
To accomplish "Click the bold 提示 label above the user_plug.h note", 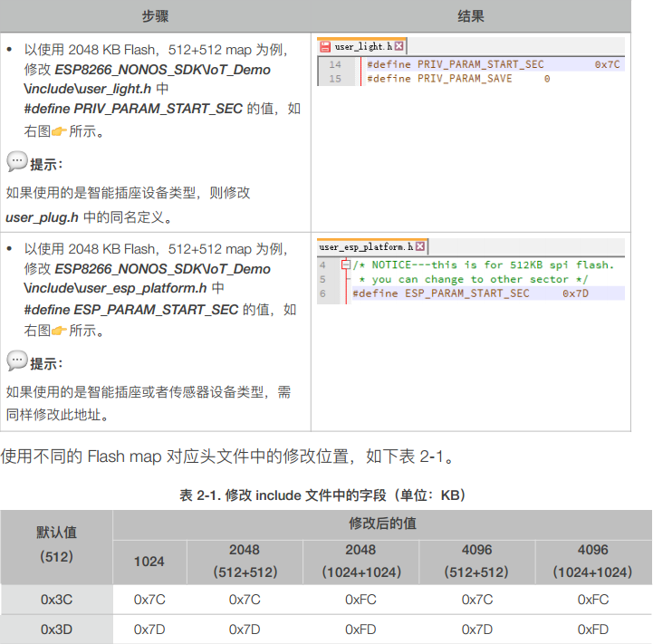I will (46, 165).
